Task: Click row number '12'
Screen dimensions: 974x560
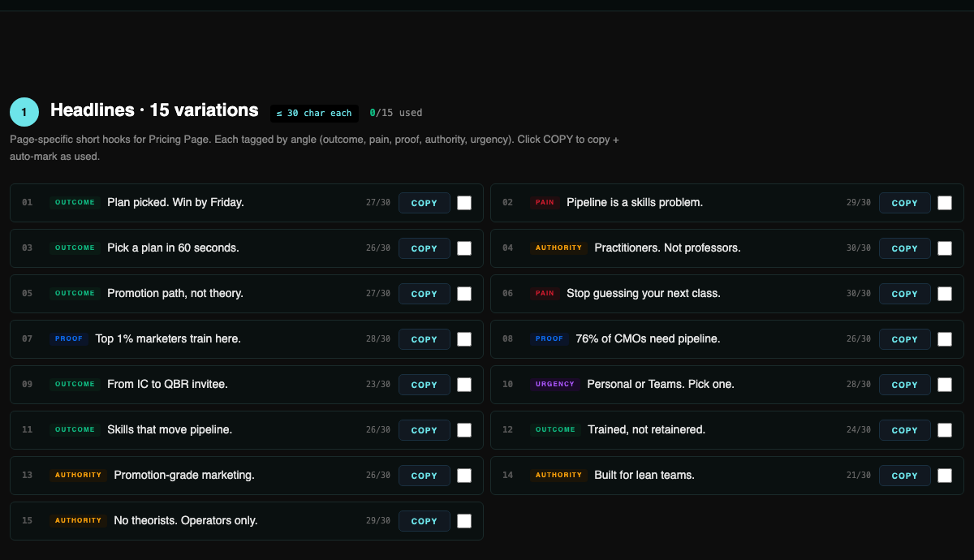Action: click(508, 430)
